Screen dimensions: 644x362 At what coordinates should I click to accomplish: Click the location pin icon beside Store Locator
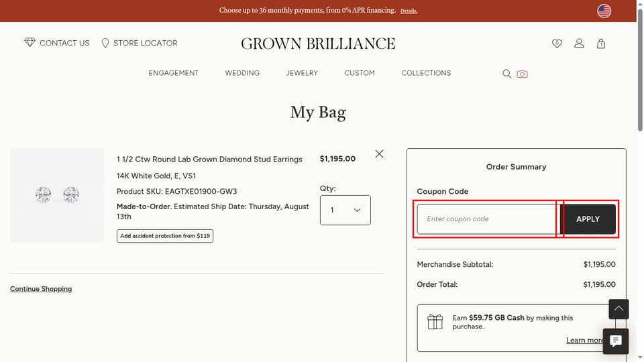pos(105,43)
